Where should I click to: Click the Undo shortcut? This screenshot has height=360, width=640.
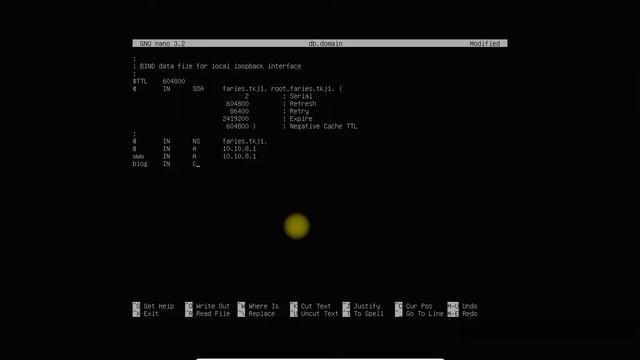(x=462, y=306)
